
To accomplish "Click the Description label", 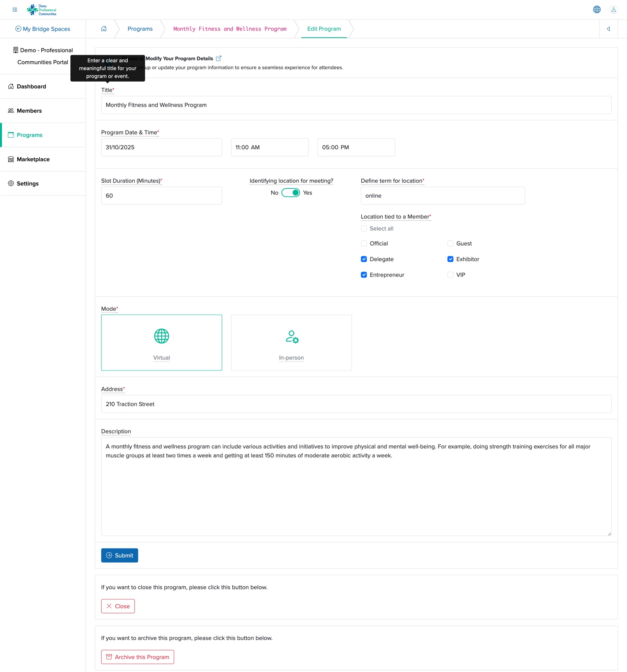I will pos(116,431).
